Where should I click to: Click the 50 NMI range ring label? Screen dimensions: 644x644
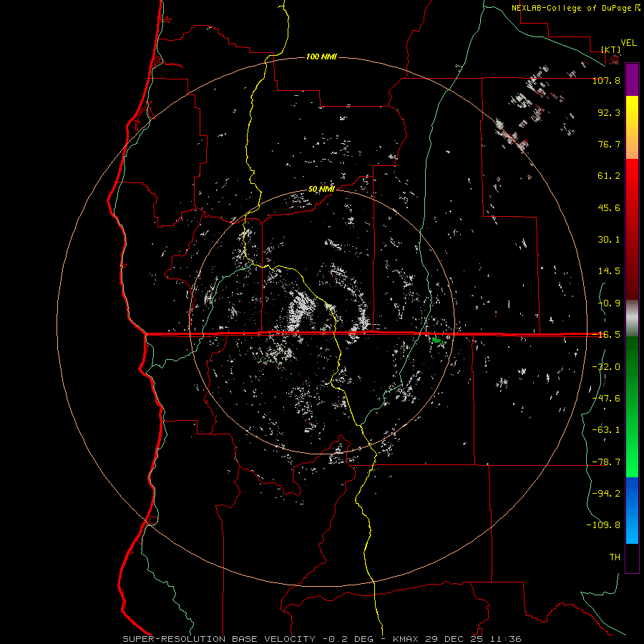(321, 189)
